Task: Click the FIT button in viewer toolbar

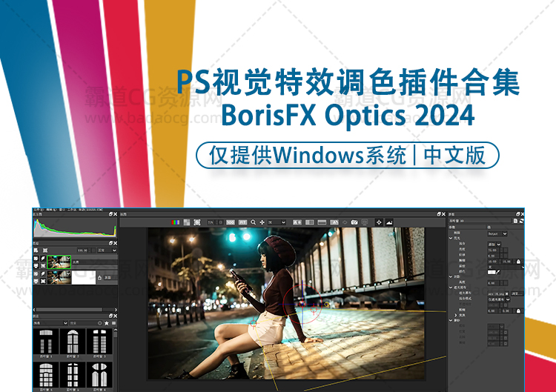Action: [x=242, y=222]
